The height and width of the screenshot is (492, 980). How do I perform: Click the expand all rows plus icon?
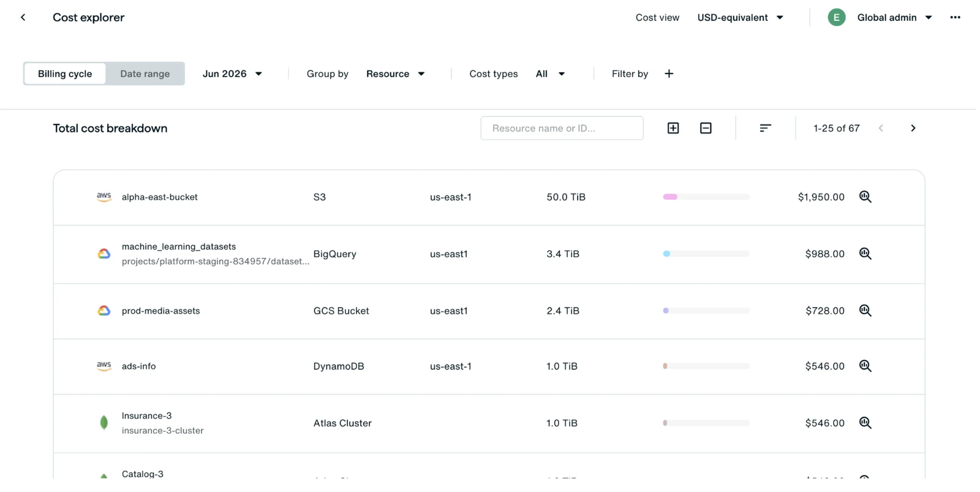673,128
